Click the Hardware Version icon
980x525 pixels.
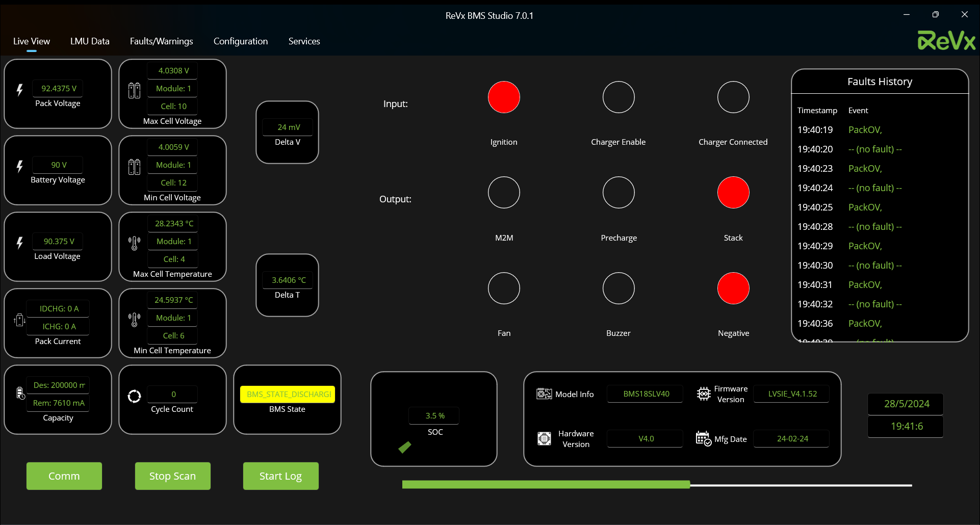point(544,438)
